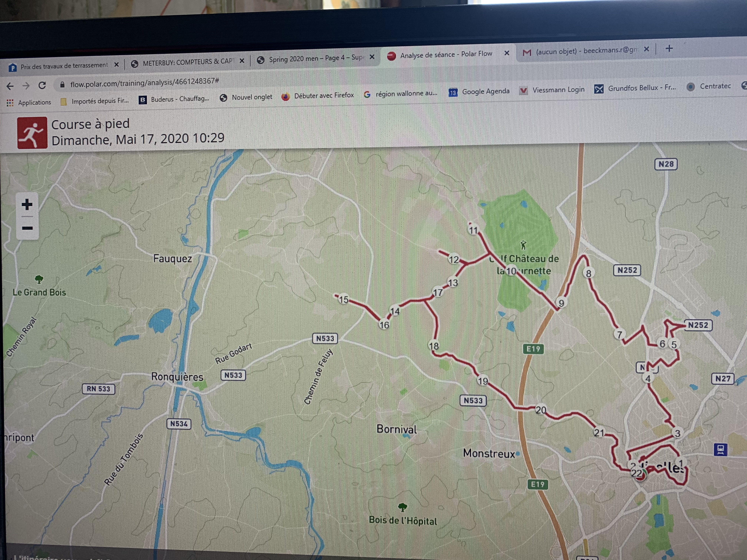Click the padlock site info icon

[x=62, y=85]
